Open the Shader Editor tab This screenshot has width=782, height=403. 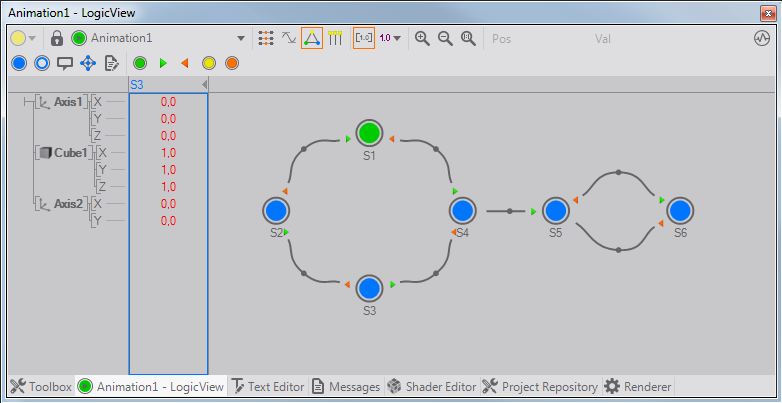pyautogui.click(x=431, y=386)
